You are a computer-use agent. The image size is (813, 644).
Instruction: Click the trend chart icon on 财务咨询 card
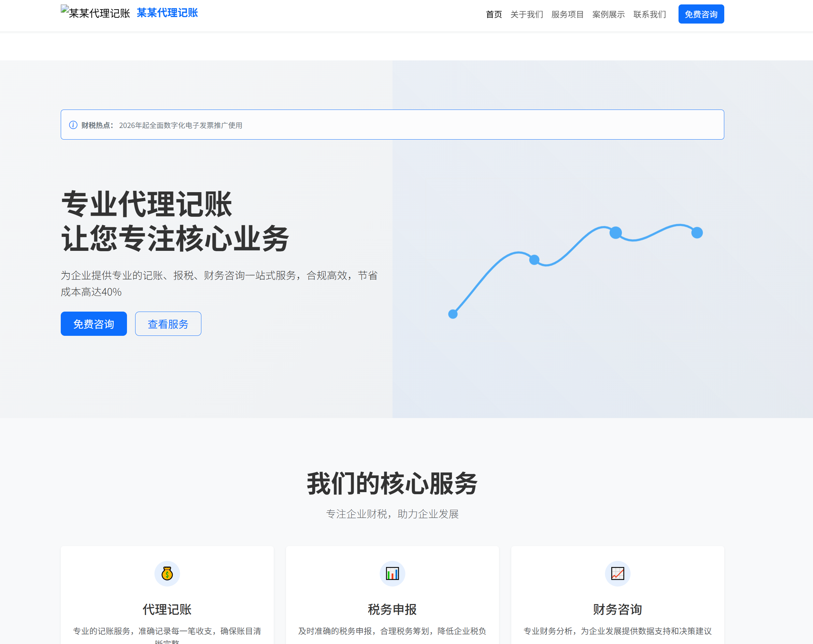click(617, 573)
